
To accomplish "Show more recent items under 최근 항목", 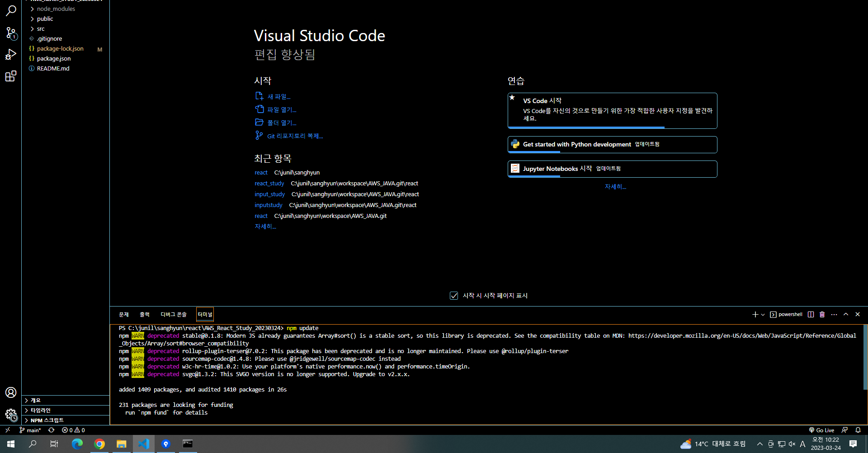I will click(x=265, y=226).
